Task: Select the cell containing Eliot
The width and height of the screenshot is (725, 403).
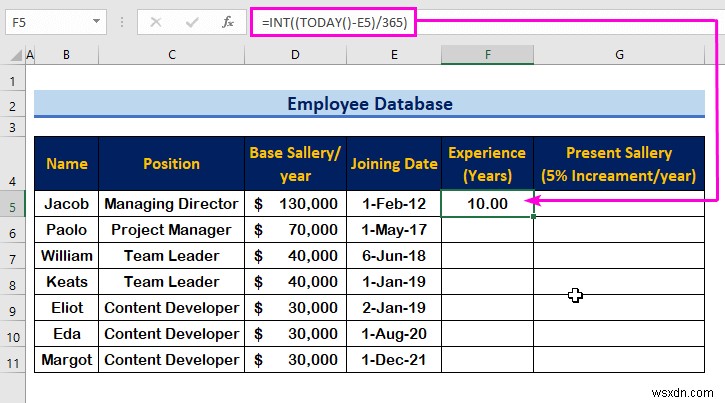Action: 67,308
